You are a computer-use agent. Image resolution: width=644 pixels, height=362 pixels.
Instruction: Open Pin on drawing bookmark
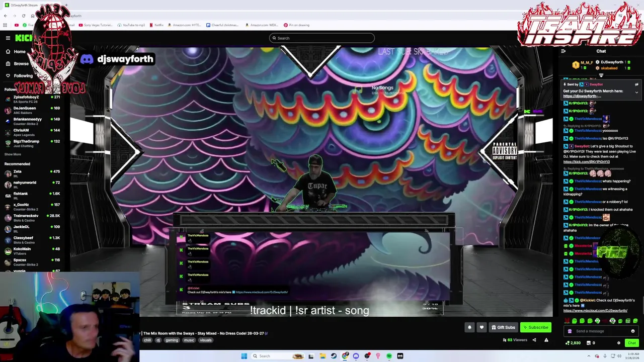coord(297,25)
